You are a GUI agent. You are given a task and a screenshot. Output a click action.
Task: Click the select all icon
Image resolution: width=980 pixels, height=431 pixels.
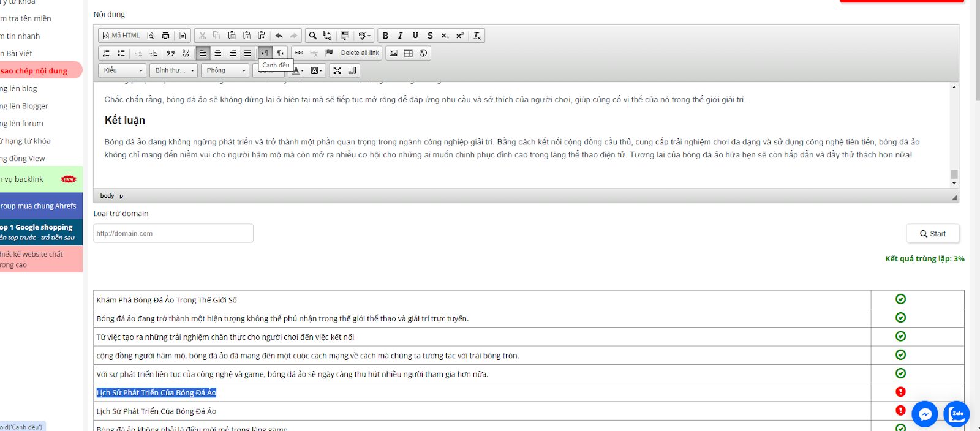coord(345,36)
